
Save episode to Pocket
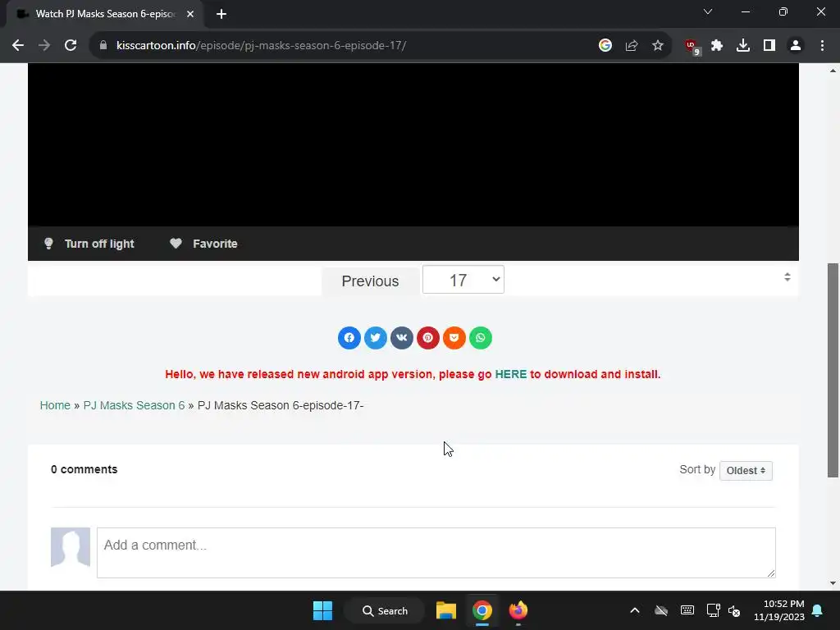point(454,338)
